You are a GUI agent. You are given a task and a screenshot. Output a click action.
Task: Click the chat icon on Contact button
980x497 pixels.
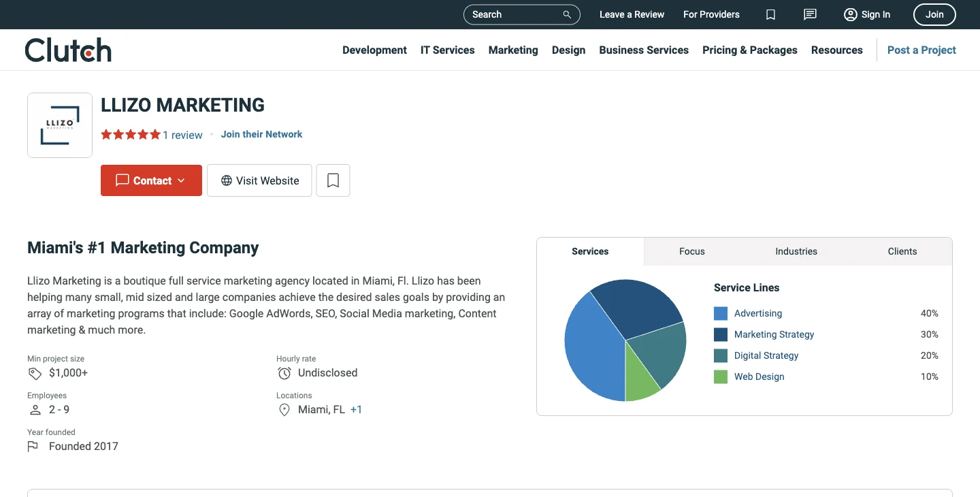coord(122,180)
